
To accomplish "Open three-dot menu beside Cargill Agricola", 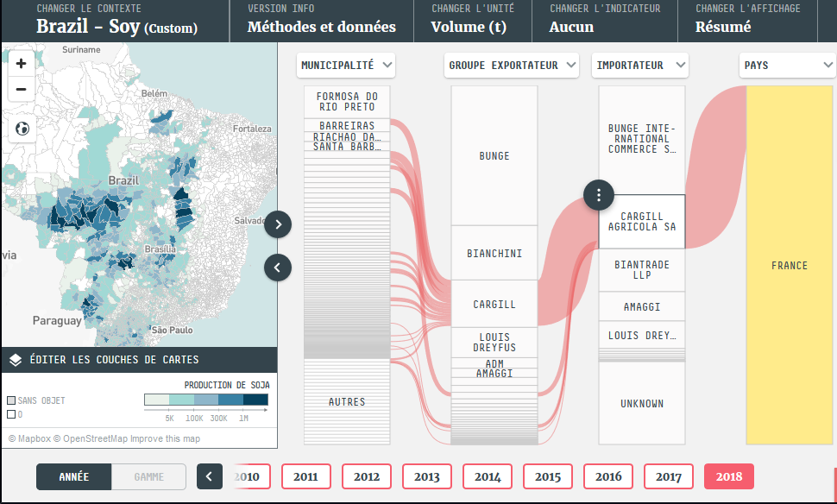I will pos(599,194).
